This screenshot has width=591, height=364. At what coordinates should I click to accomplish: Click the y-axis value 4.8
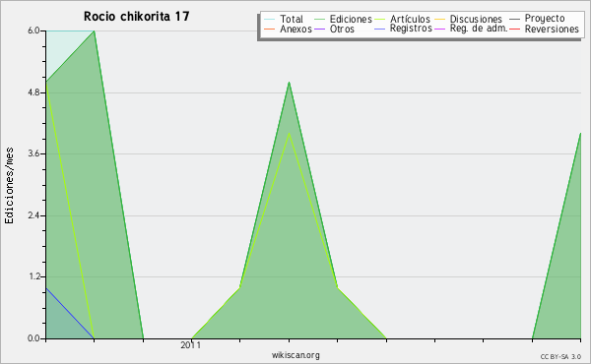[x=33, y=92]
